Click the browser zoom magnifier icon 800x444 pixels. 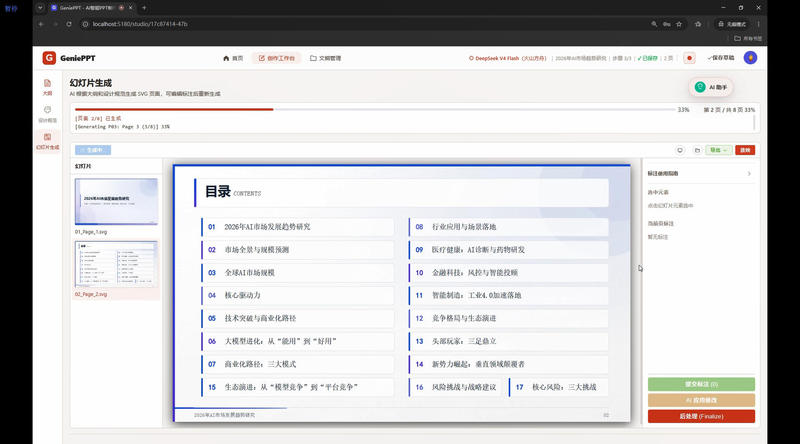(654, 24)
